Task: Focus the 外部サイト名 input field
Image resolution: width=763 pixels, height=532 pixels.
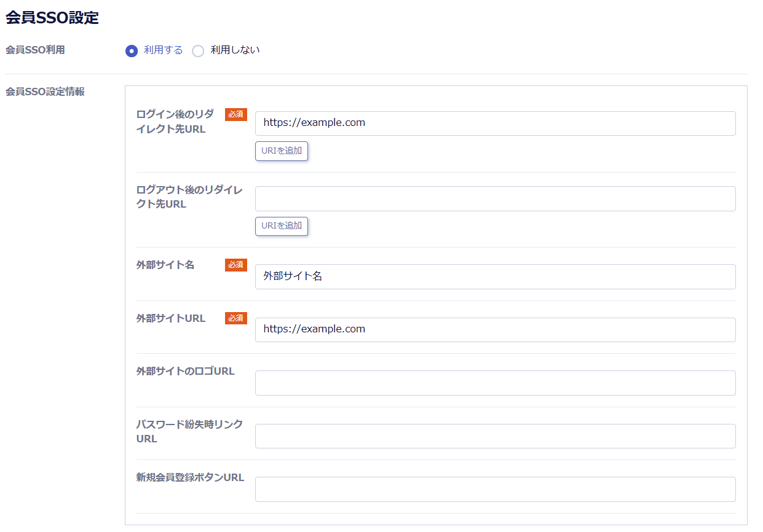Action: point(495,276)
